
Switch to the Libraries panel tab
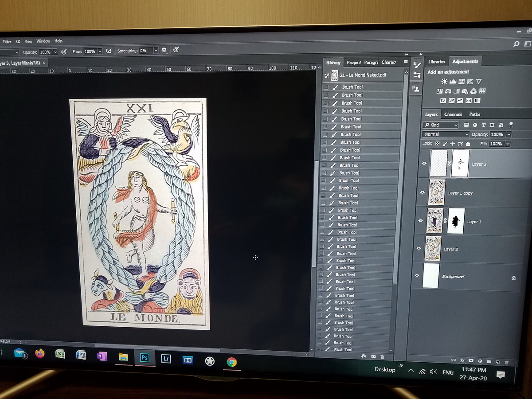[437, 62]
